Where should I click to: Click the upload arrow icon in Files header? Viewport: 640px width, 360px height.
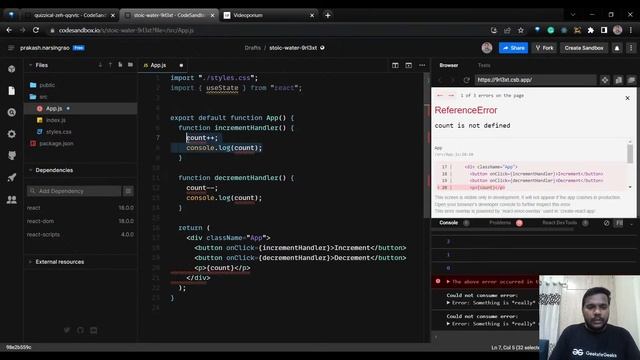pos(110,65)
